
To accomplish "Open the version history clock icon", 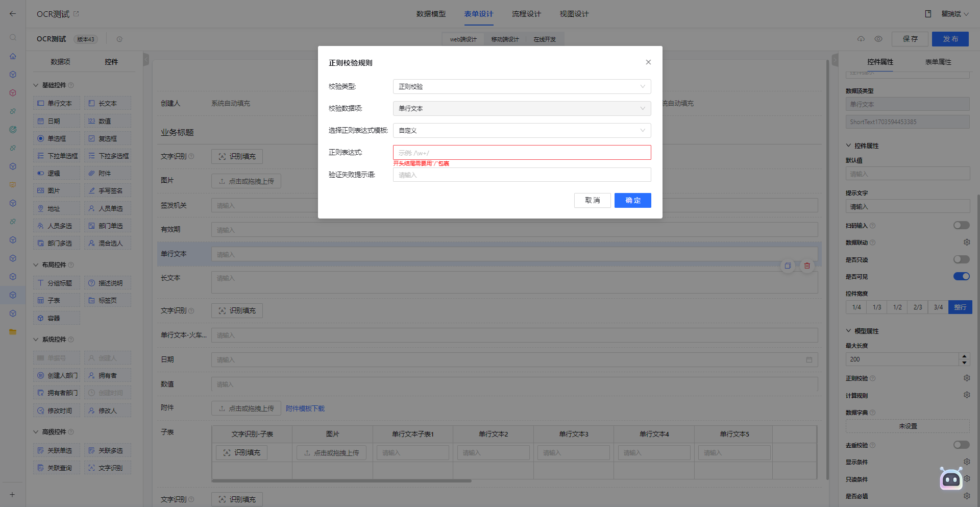I will [x=119, y=39].
